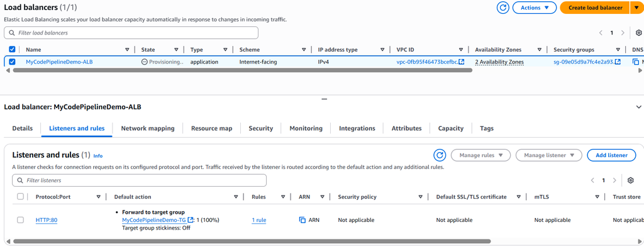Open Listeners and rules Info link
This screenshot has width=644, height=247.
(97, 156)
